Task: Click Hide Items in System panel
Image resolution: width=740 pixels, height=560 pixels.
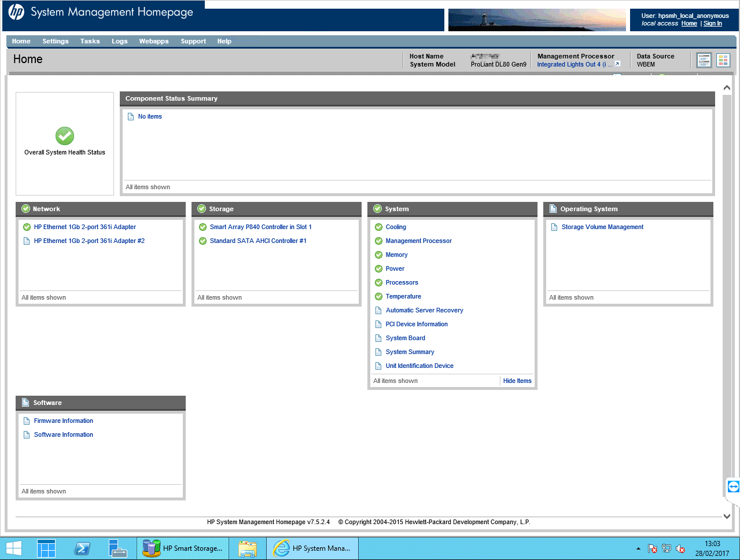Action: [517, 381]
